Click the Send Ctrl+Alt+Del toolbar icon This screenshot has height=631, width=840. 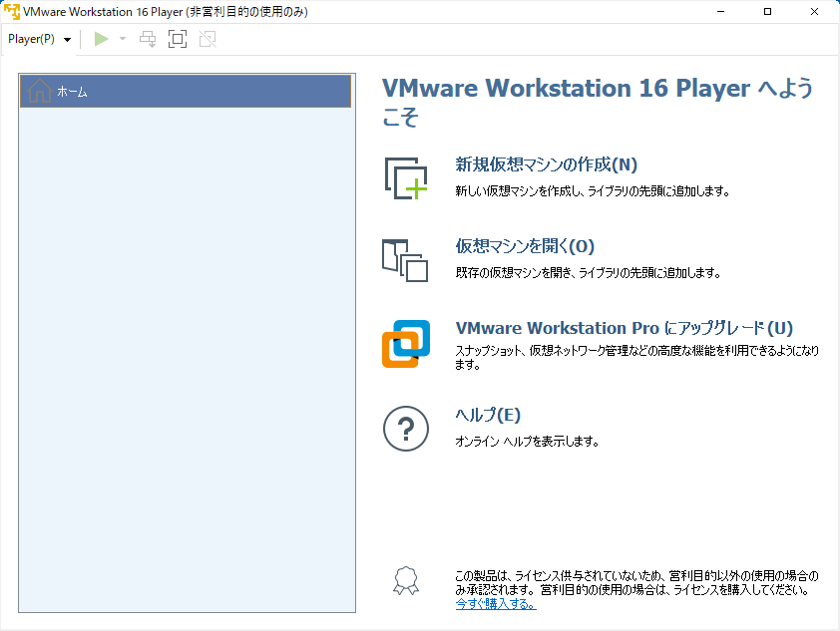[148, 39]
